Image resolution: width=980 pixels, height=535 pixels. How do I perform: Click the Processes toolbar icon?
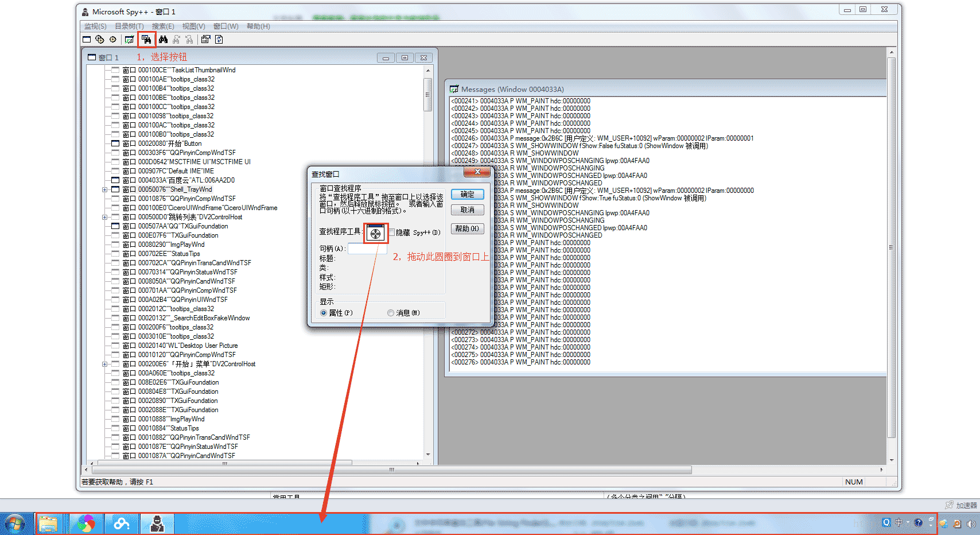coord(100,40)
